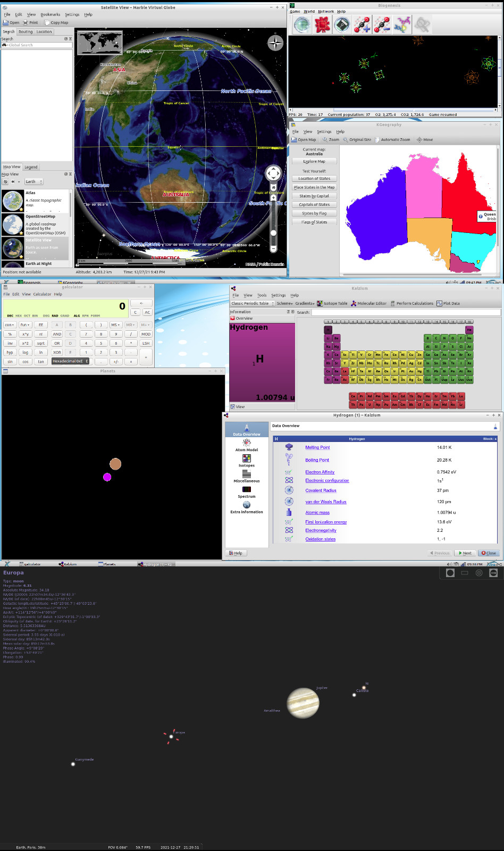This screenshot has width=504, height=851.
Task: Click the molecule-minus icon in Biogenesis toolbar
Action: click(382, 24)
